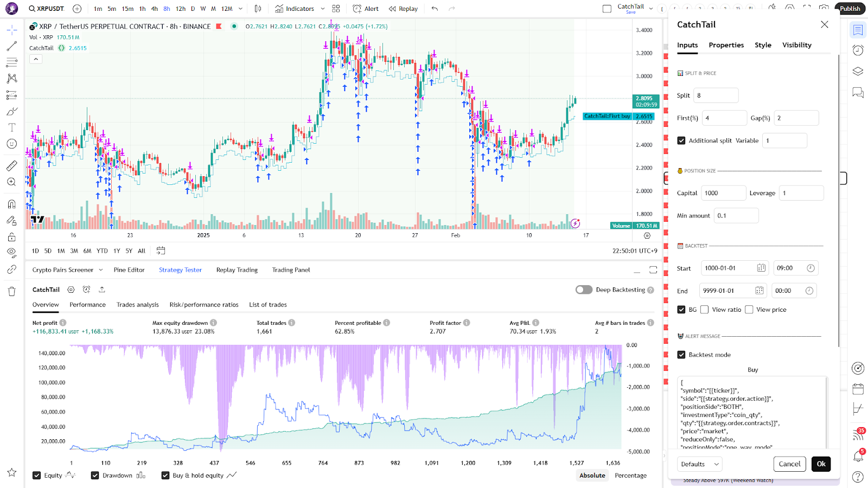Screen dimensions: 868x488
Task: Toggle the Deep Backtesting switch
Action: (584, 290)
